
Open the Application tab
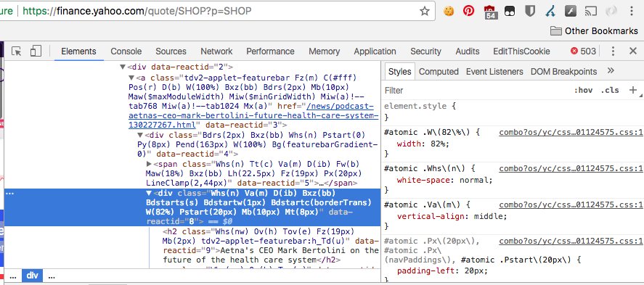[375, 51]
